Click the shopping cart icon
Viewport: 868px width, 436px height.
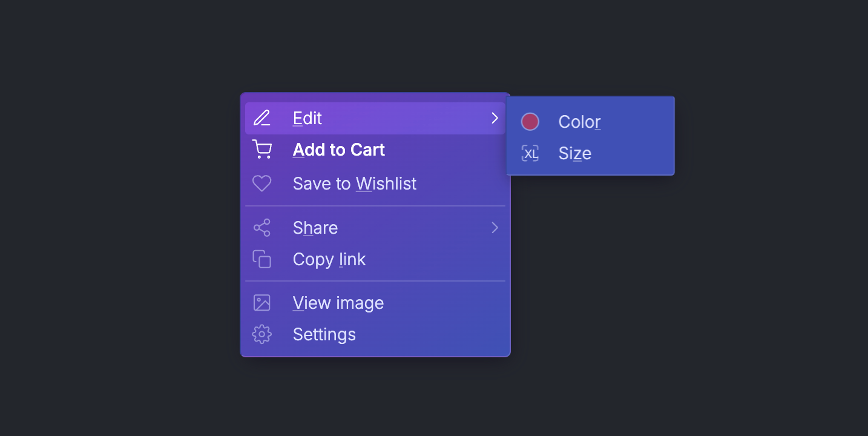[261, 150]
